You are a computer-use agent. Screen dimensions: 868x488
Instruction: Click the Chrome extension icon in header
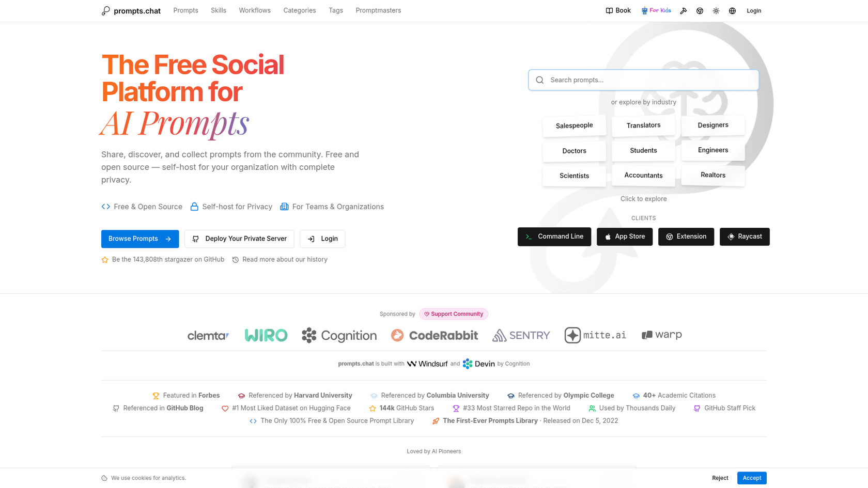(700, 10)
